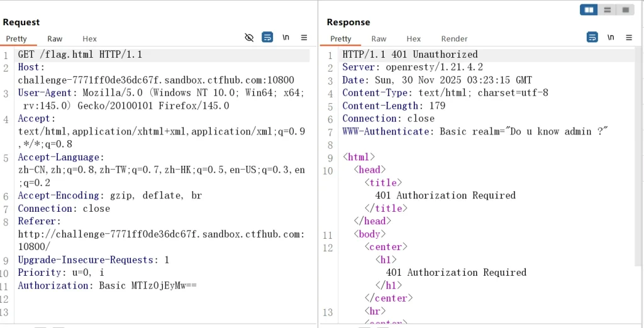Open the Response panel hamburger options menu
This screenshot has width=644, height=328.
point(628,38)
